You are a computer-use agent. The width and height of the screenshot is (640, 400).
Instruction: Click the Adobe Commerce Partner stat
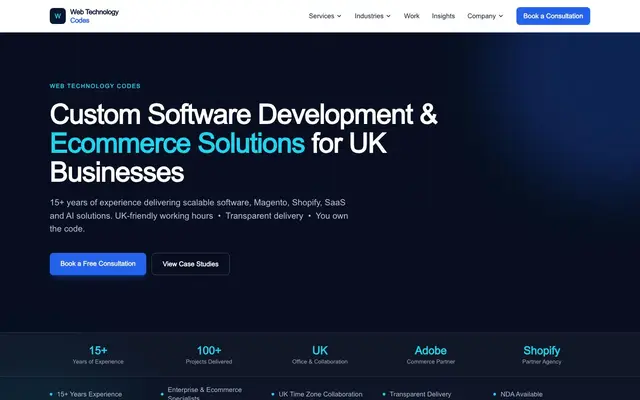click(431, 355)
